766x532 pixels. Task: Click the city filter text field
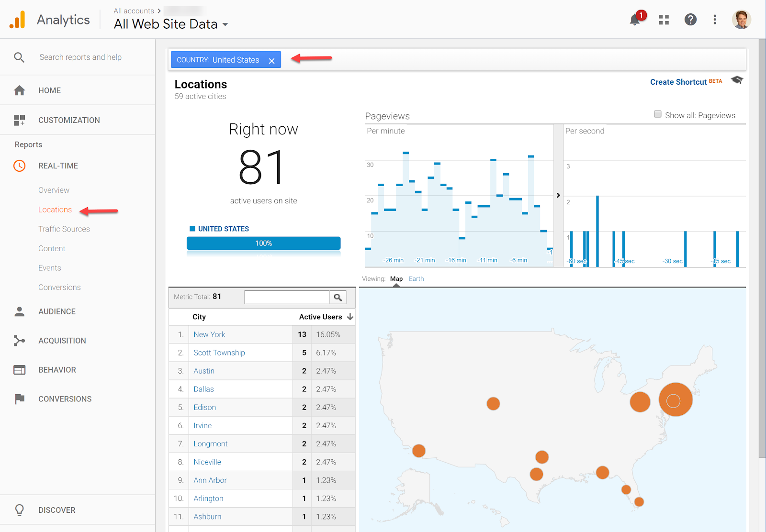tap(287, 298)
